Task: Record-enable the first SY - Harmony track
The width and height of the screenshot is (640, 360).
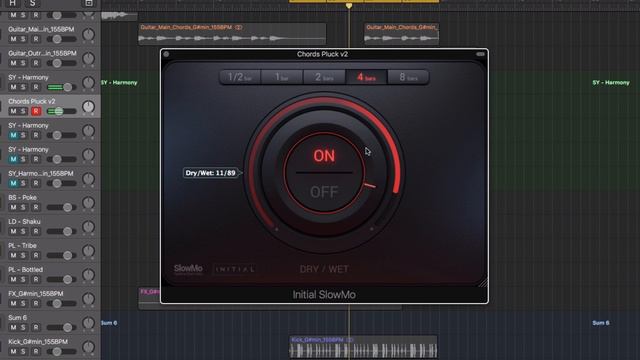Action: (36, 87)
